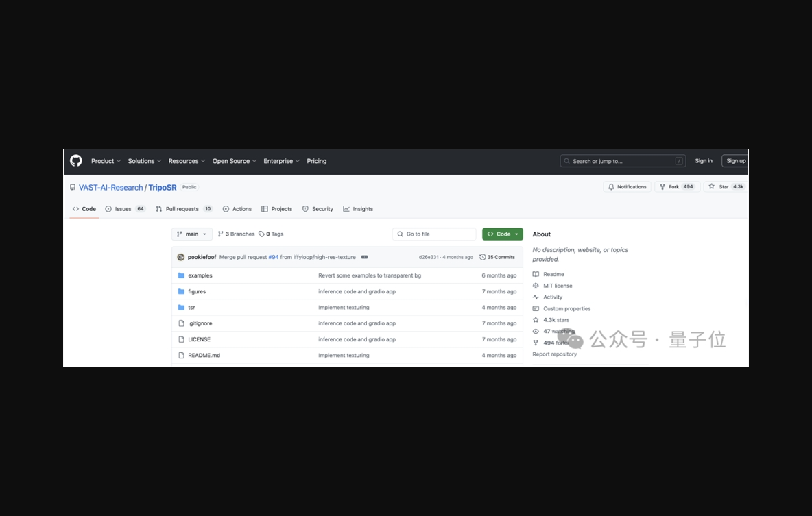This screenshot has height=516, width=812.
Task: Open 'Revert some examples to transparent bg' commit
Action: (x=370, y=275)
